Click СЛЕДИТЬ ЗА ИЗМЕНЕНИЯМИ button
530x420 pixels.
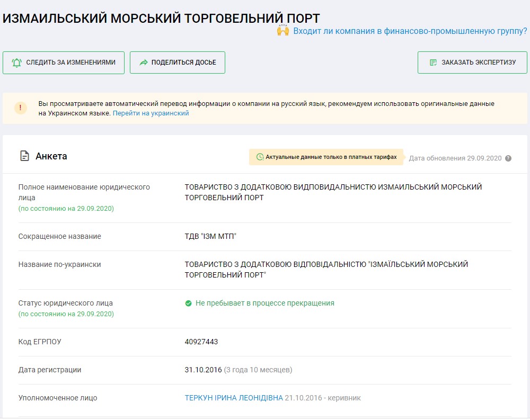click(x=64, y=62)
